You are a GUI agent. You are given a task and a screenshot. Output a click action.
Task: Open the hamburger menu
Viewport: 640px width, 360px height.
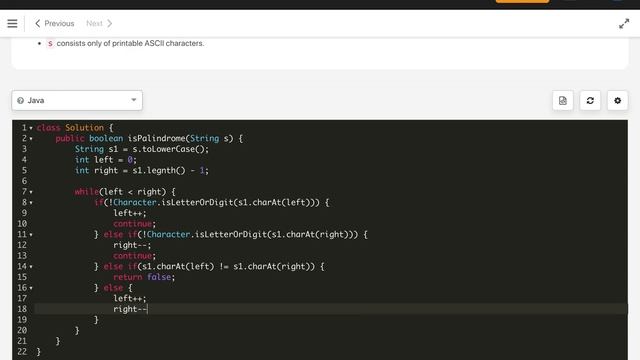point(12,24)
